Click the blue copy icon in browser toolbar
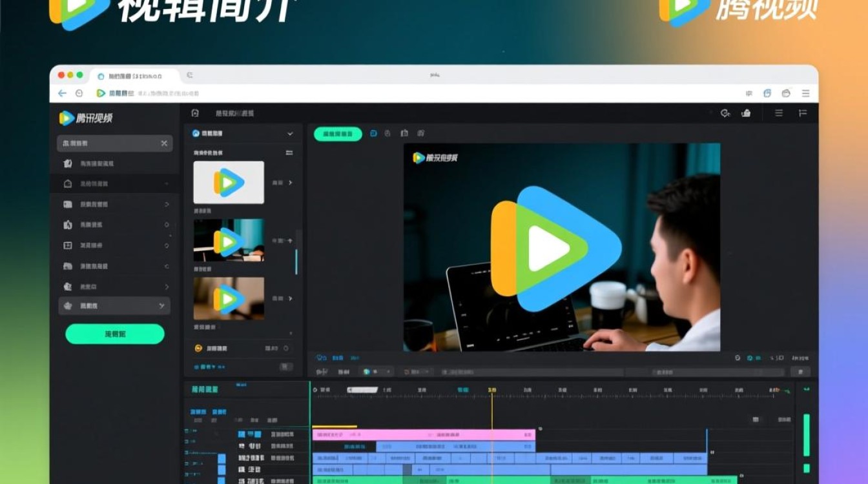The height and width of the screenshot is (484, 868). click(x=767, y=94)
